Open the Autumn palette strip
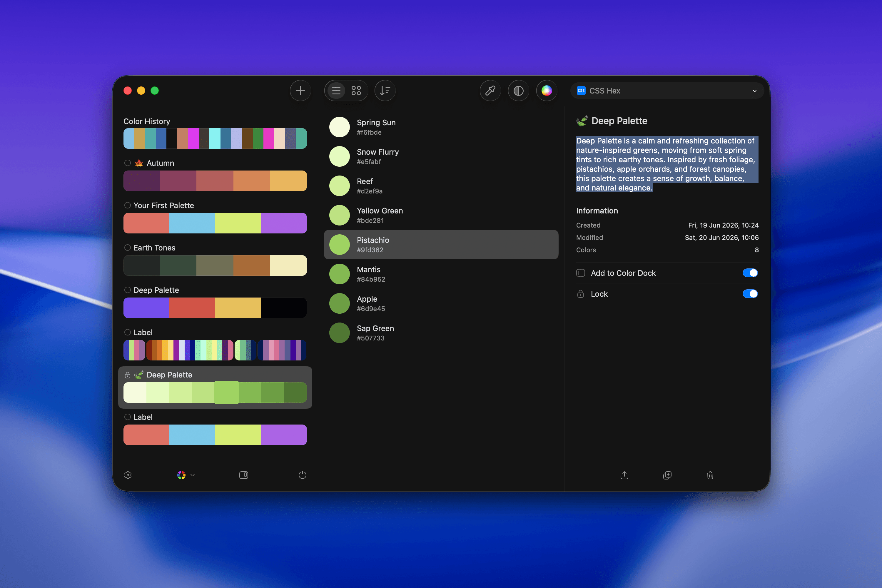The height and width of the screenshot is (588, 882). point(215,181)
